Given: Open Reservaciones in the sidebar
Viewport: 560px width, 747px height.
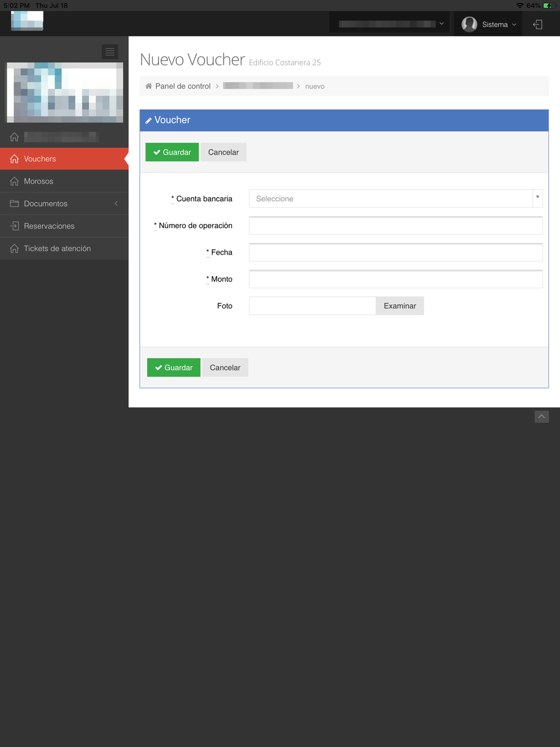Looking at the screenshot, I should click(x=64, y=226).
